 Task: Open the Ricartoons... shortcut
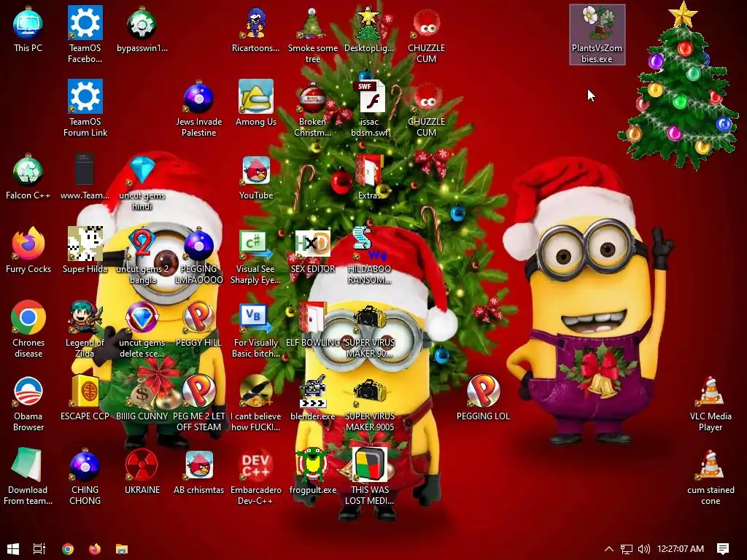[255, 29]
